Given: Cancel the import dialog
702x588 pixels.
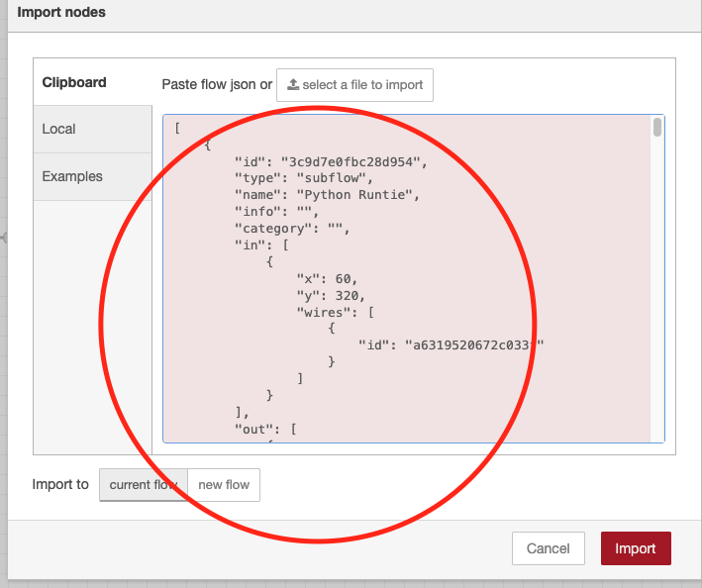Looking at the screenshot, I should click(x=548, y=548).
